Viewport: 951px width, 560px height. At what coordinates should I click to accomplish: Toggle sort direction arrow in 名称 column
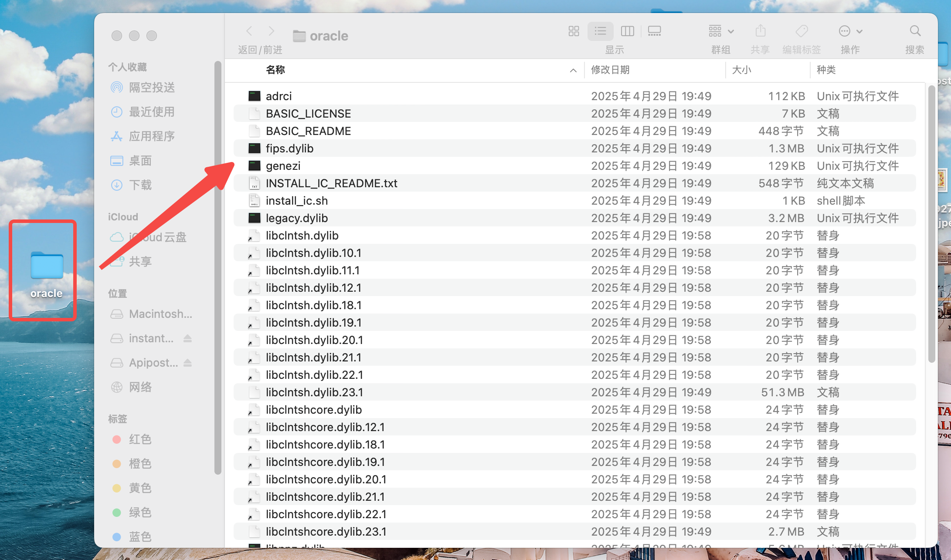(x=573, y=70)
